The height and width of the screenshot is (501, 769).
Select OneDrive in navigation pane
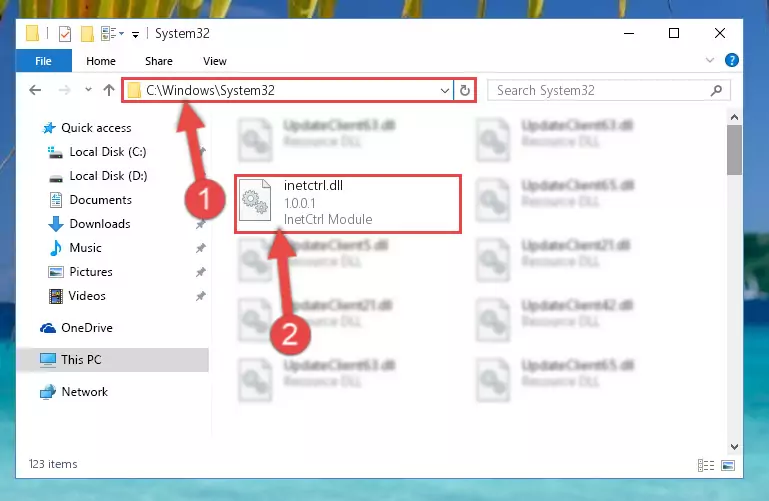point(86,328)
